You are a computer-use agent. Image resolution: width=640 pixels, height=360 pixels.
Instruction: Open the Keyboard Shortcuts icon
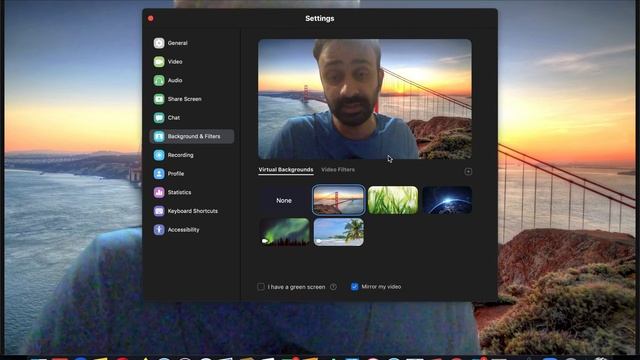pos(159,211)
